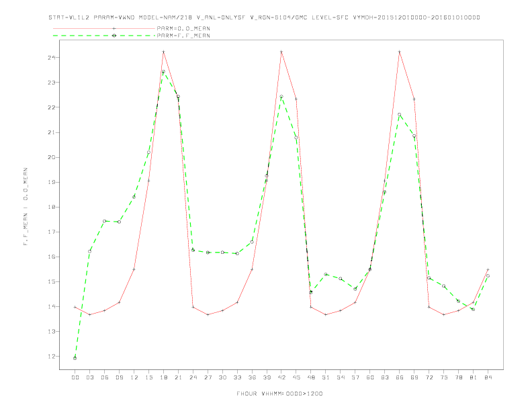The width and height of the screenshot is (532, 411).
Task: Click the green circle data point at hour 30
Action: [x=222, y=253]
